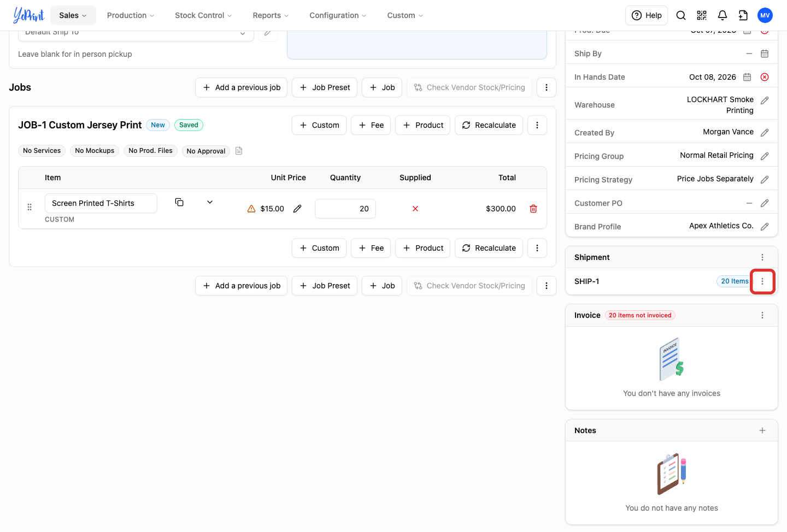Open the job notes document icon

[x=239, y=151]
